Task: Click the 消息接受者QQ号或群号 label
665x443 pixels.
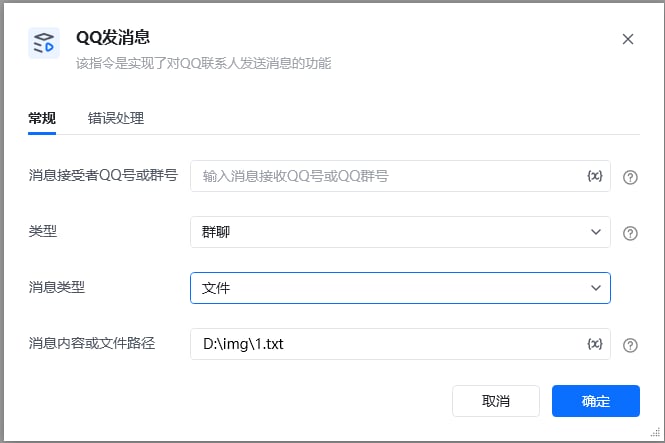Action: point(103,175)
